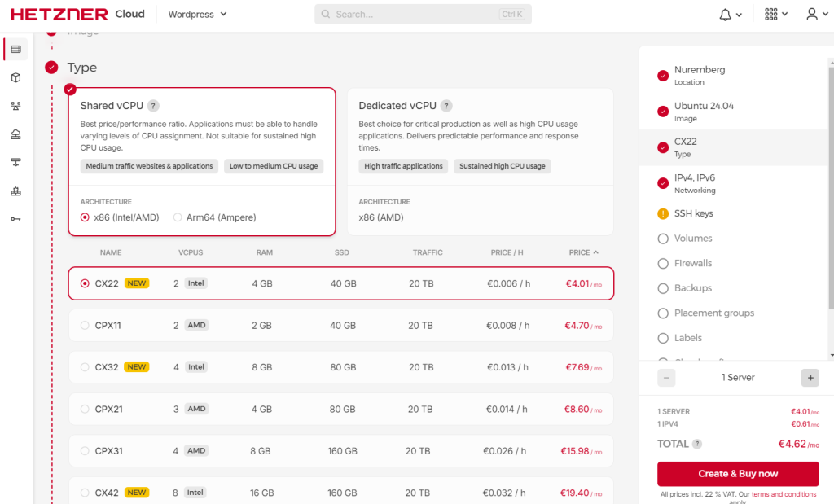Open the Firewalls sidebar icon
Image resolution: width=834 pixels, height=504 pixels.
[15, 191]
